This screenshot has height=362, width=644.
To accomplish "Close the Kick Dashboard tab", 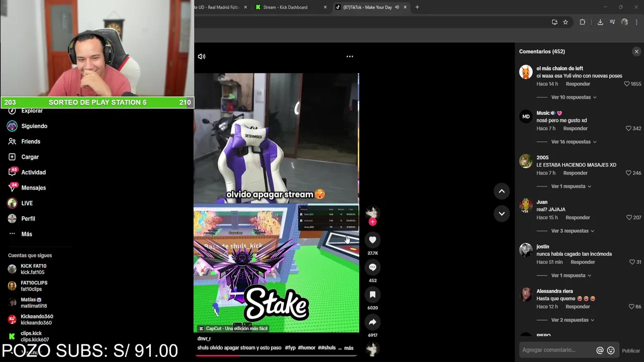I will point(325,7).
